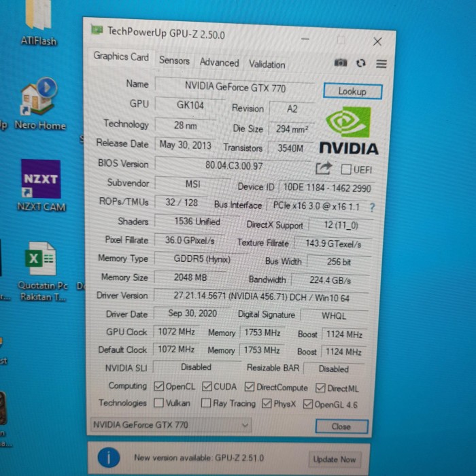Toggle the DirectML checkbox
The height and width of the screenshot is (476, 476).
(x=320, y=388)
